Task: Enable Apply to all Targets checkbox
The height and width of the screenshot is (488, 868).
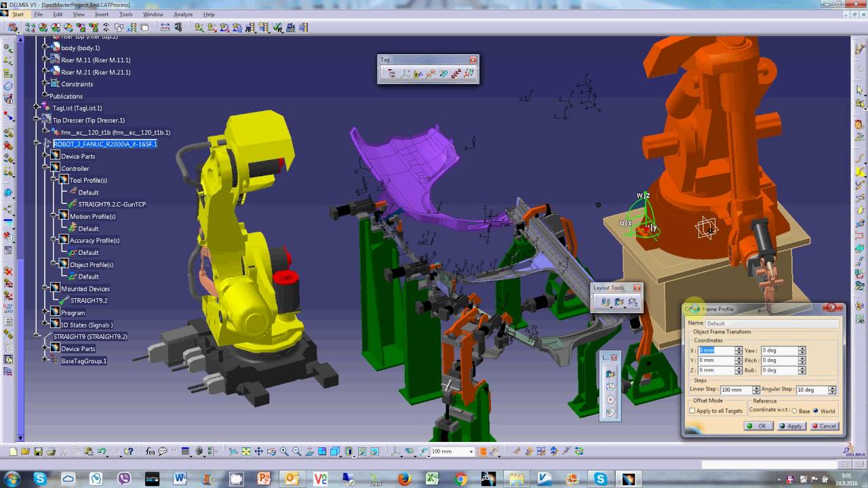Action: pyautogui.click(x=692, y=411)
